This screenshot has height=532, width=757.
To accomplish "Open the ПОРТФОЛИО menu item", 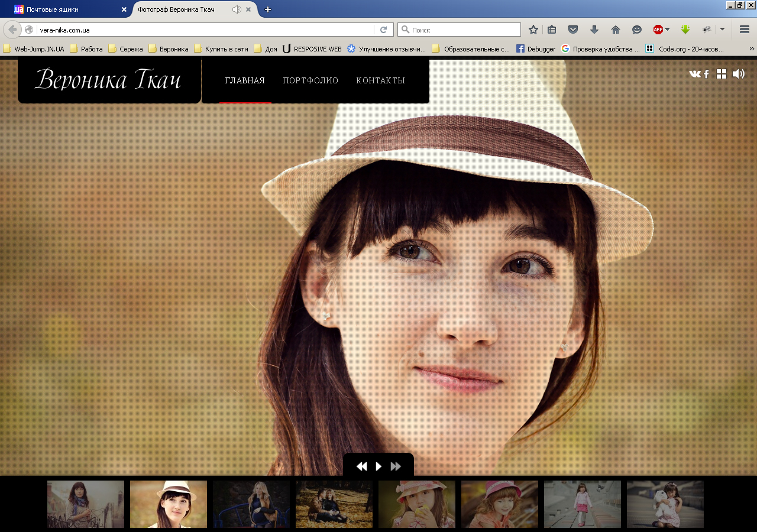I will (310, 81).
